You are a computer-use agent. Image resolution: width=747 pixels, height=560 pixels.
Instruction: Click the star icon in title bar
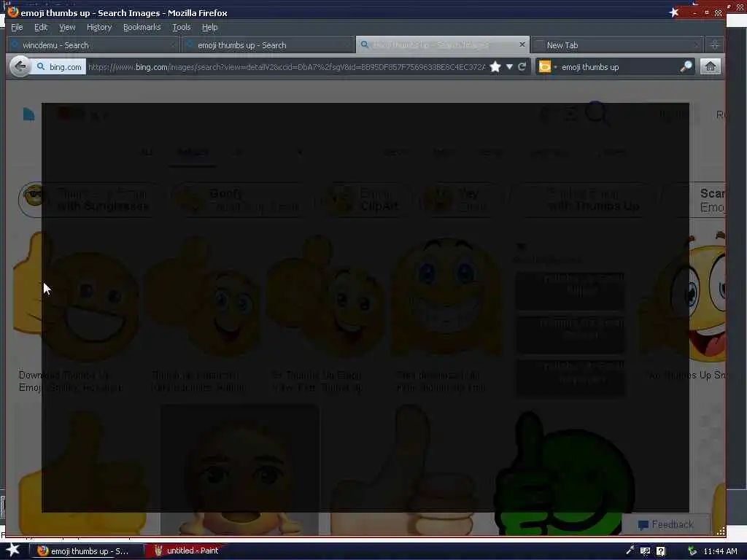[673, 12]
